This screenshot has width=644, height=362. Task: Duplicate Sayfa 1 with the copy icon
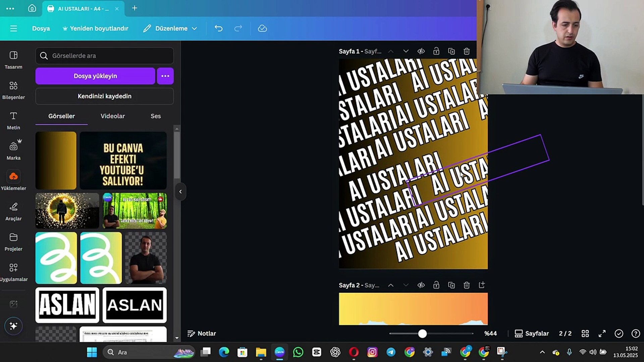pyautogui.click(x=451, y=51)
